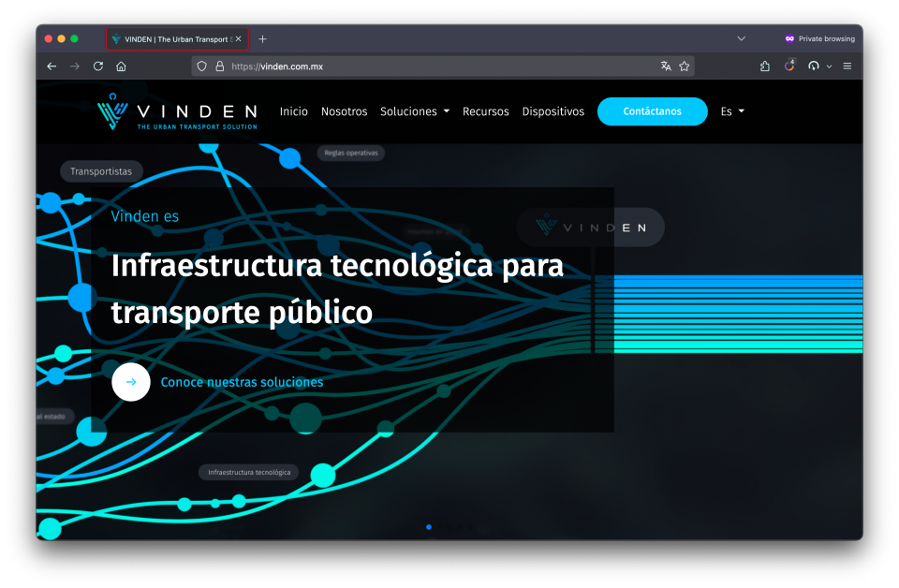This screenshot has width=899, height=588.
Task: Open the Firefox hamburger menu
Action: 847,66
